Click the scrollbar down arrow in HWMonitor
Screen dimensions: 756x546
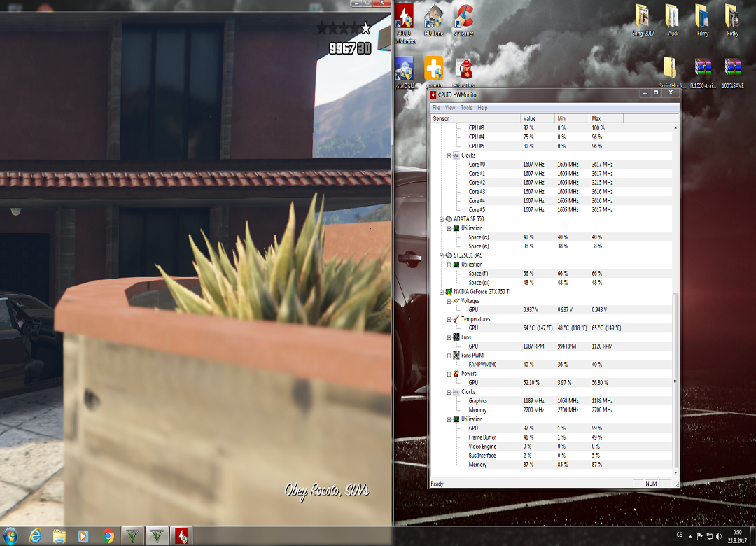pos(675,472)
